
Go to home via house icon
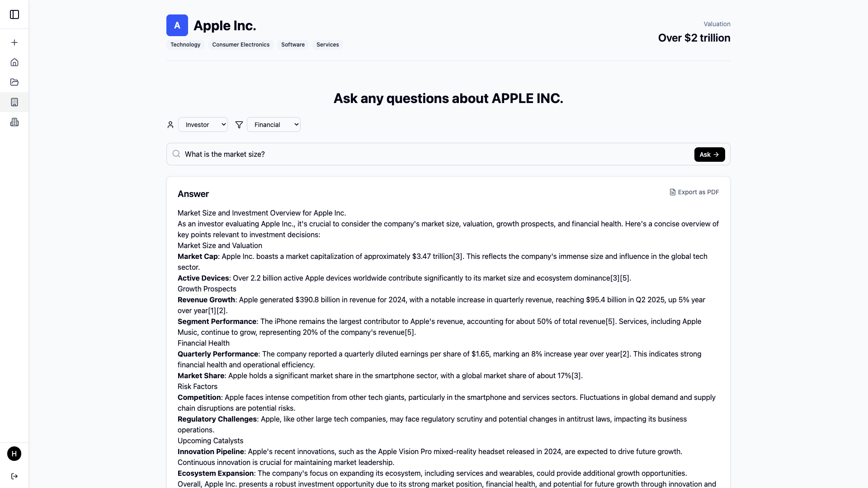pyautogui.click(x=14, y=62)
